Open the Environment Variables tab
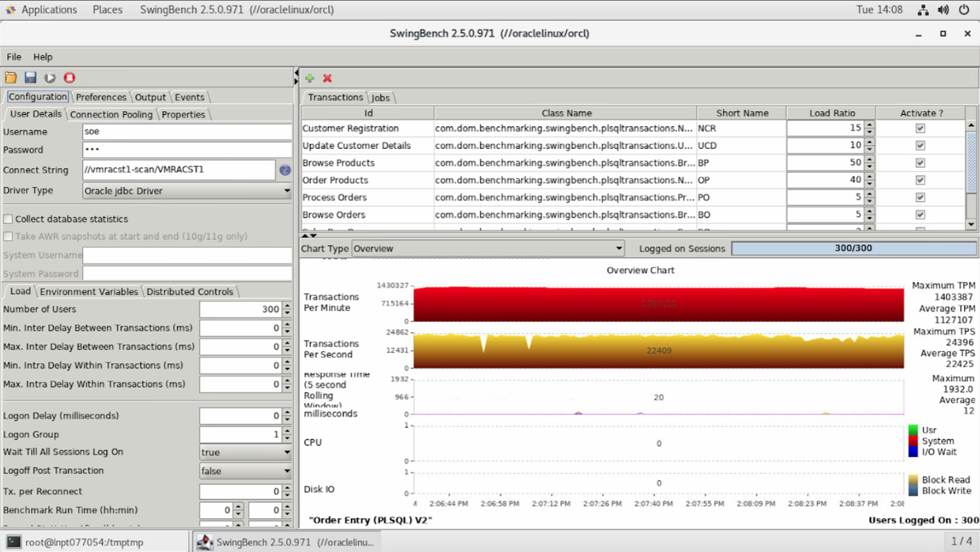Image resolution: width=980 pixels, height=552 pixels. pyautogui.click(x=88, y=292)
